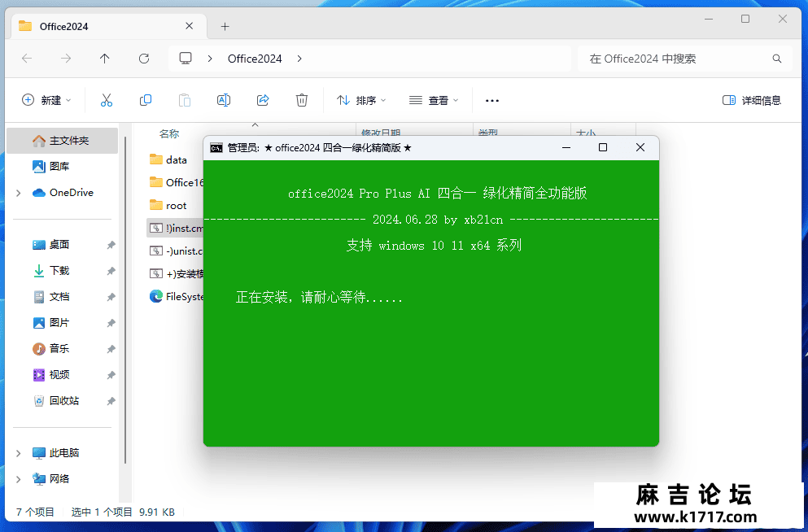
Task: Expand the 网络 tree node
Action: click(19, 479)
